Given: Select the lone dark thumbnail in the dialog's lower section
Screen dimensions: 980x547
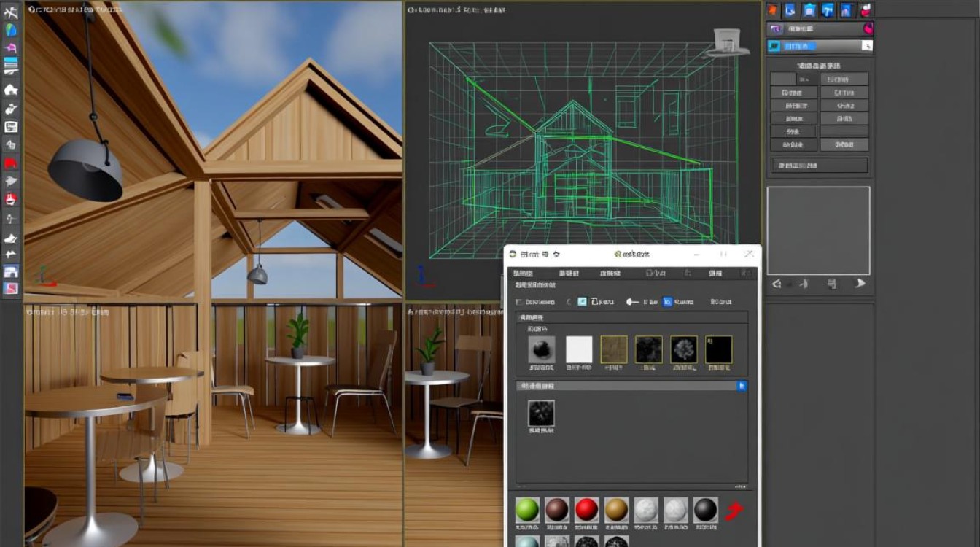Looking at the screenshot, I should (x=541, y=414).
